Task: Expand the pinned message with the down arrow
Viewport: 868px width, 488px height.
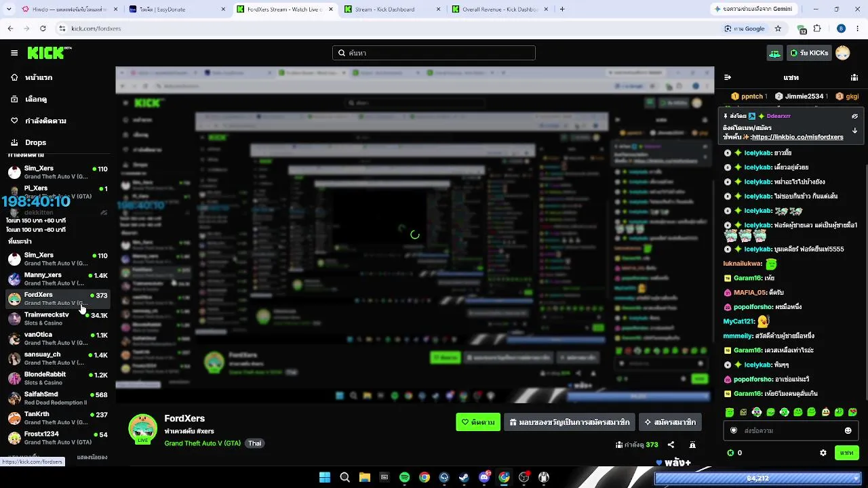Action: point(854,130)
